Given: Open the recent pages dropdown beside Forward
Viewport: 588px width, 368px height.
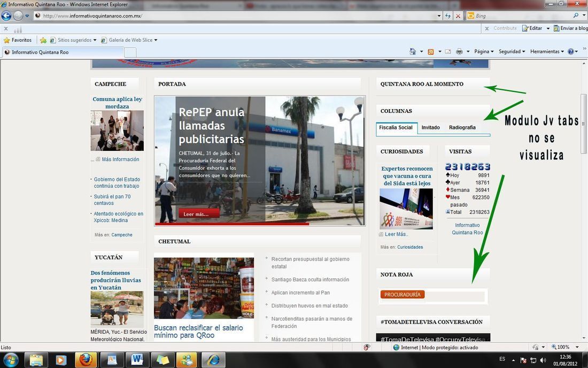Looking at the screenshot, I should [x=27, y=16].
